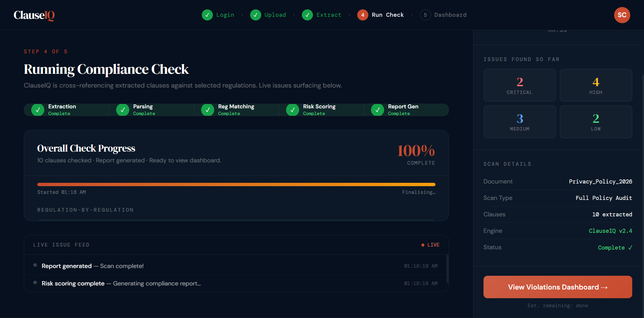Open the High issues count card
The image size is (644, 318).
pos(596,85)
